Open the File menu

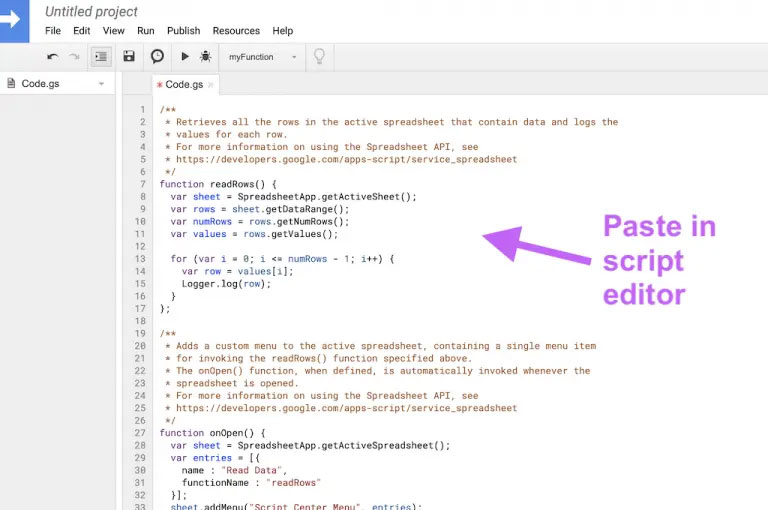click(x=53, y=30)
